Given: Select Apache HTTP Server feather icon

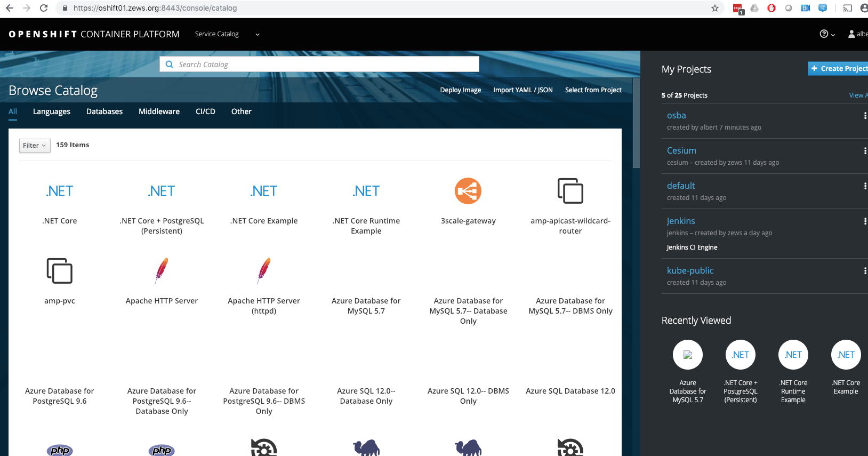Looking at the screenshot, I should pos(162,271).
